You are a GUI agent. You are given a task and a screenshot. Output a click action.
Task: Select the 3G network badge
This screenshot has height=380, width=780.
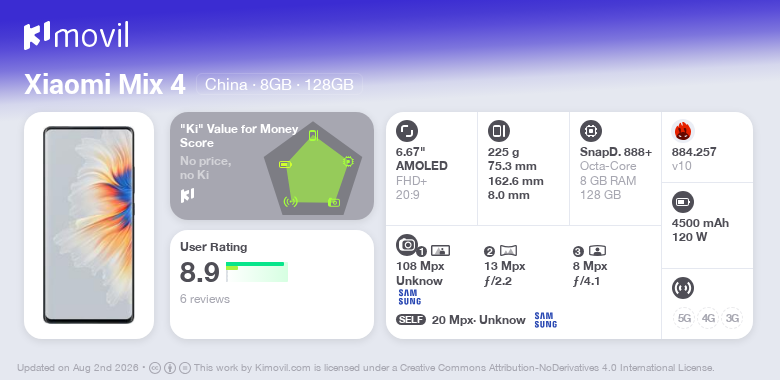coord(732,318)
